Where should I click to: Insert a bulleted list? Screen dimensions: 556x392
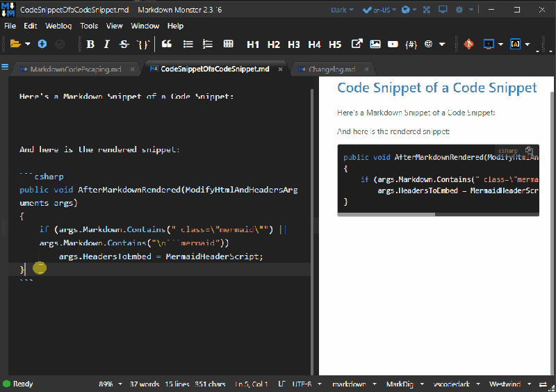coord(188,44)
